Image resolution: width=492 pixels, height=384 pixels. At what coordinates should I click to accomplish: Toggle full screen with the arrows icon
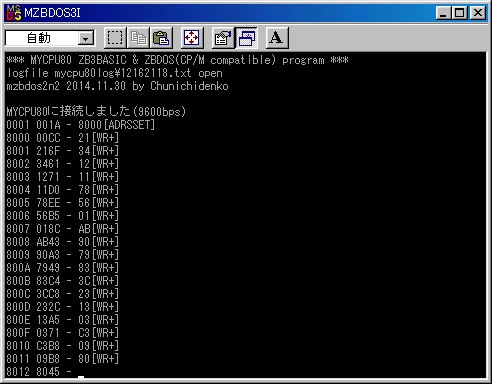[192, 38]
